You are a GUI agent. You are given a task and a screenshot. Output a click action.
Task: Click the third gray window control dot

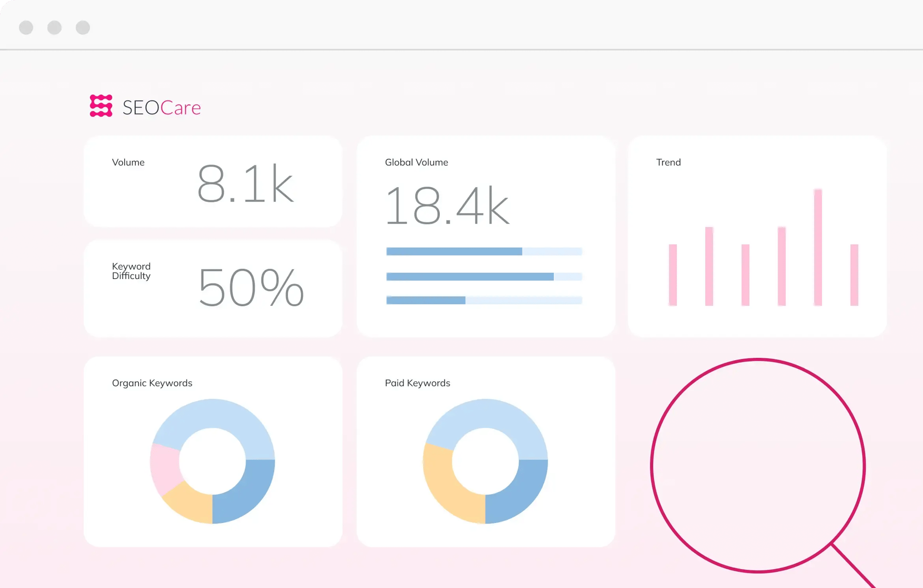[83, 28]
